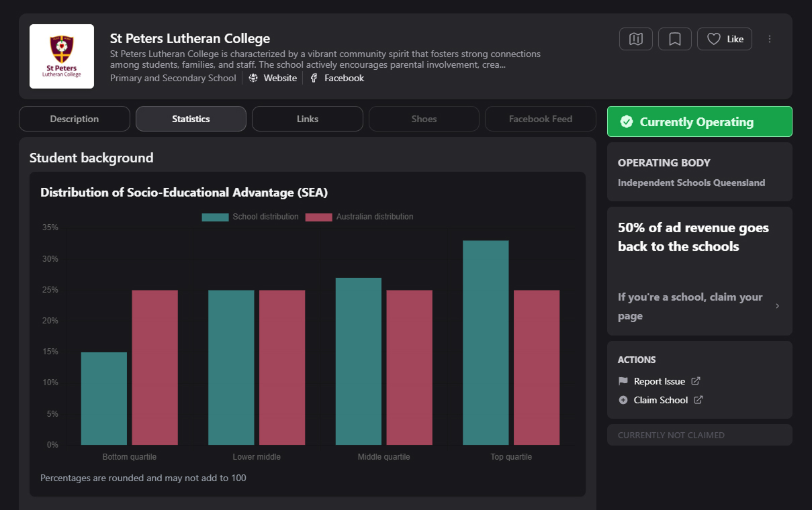Image resolution: width=812 pixels, height=510 pixels.
Task: Switch to the Description tab
Action: tap(75, 119)
